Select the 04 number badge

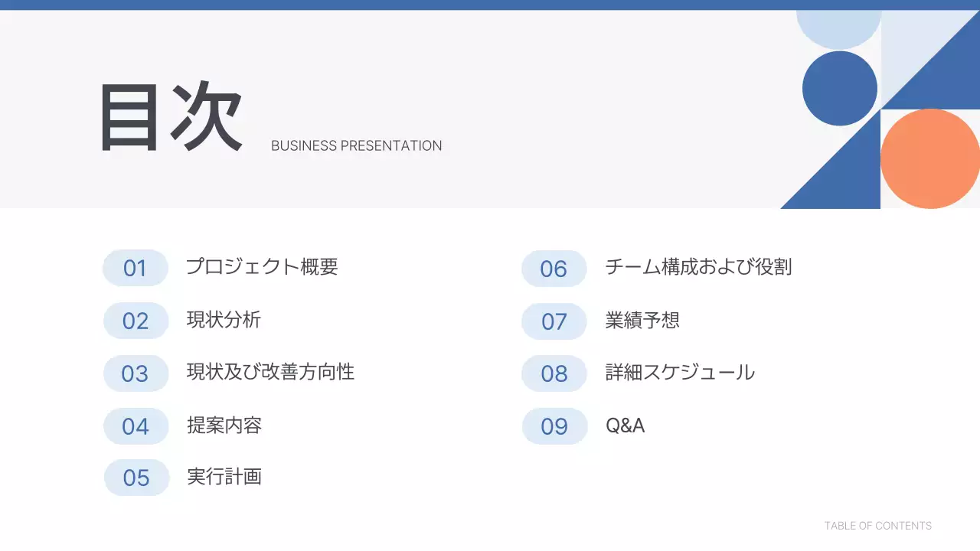coord(136,426)
